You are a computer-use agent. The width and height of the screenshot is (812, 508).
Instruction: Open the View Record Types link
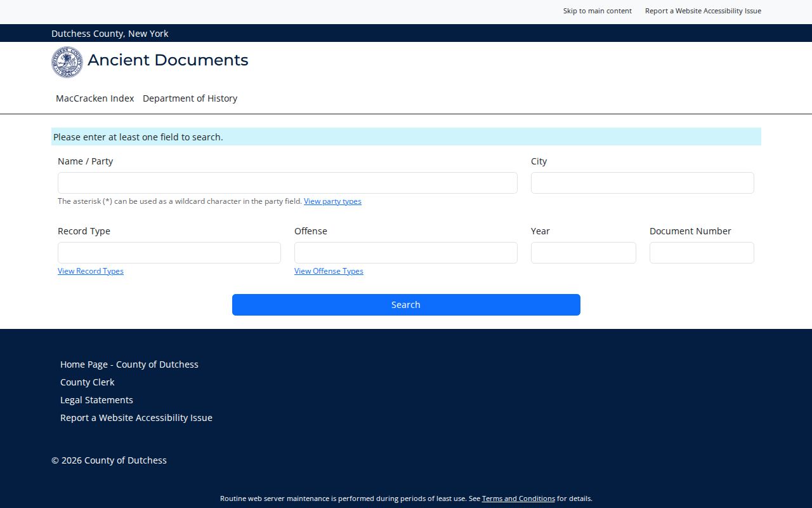91,271
